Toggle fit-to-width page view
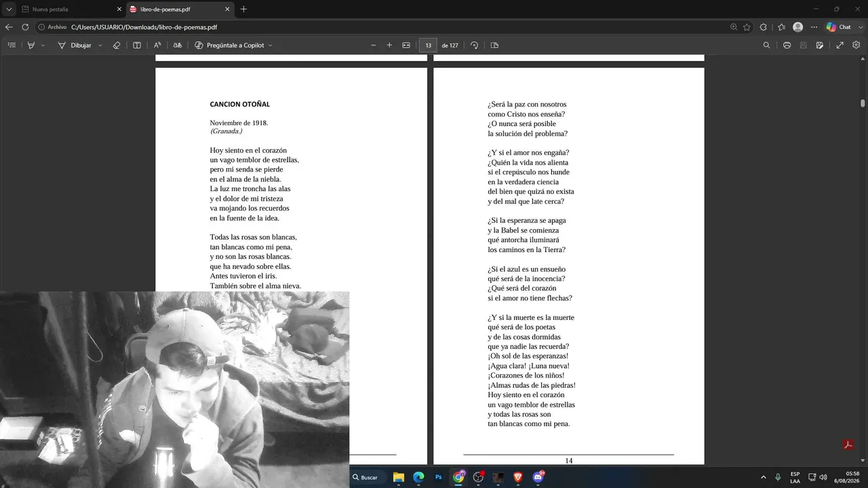The image size is (868, 488). click(x=406, y=45)
